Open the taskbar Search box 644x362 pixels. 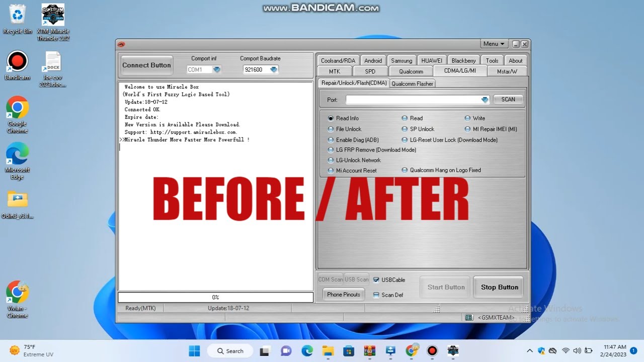tap(230, 351)
